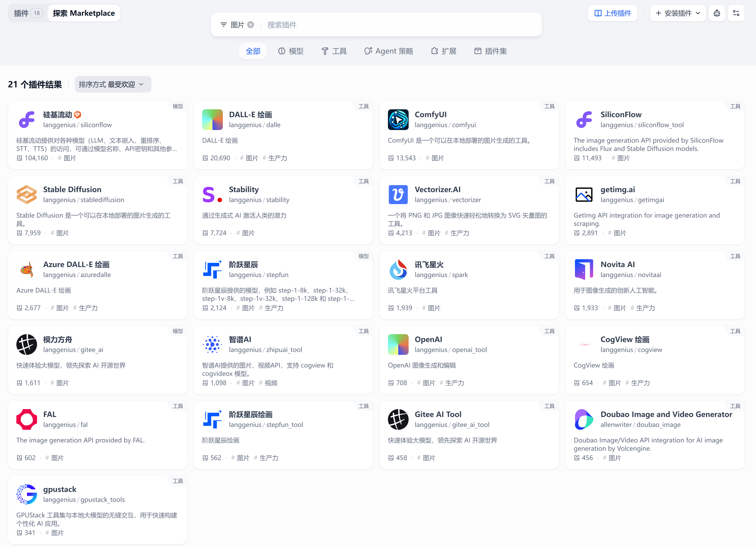Viewport: 756px width, 547px height.
Task: Click the Stable Diffusion plugin logo
Action: [27, 194]
